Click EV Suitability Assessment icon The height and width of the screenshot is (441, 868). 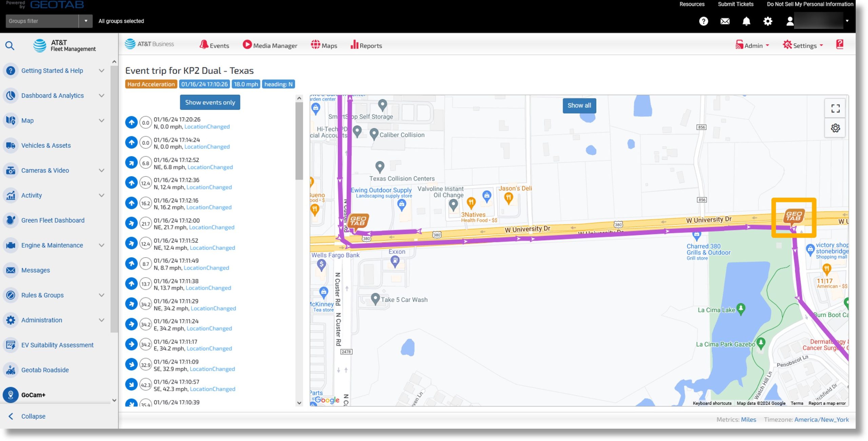pos(11,345)
